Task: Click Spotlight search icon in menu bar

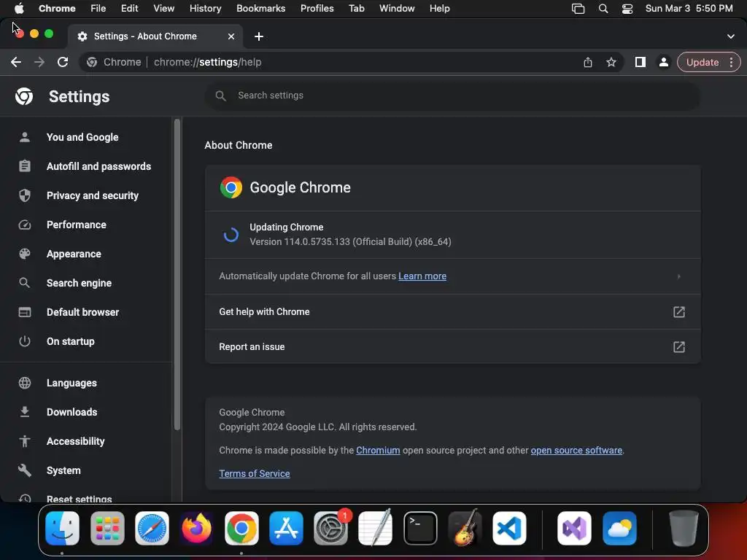Action: [603, 9]
